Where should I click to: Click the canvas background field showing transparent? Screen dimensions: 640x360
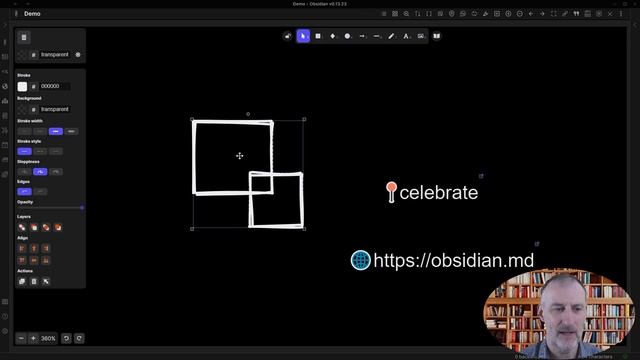tap(54, 55)
